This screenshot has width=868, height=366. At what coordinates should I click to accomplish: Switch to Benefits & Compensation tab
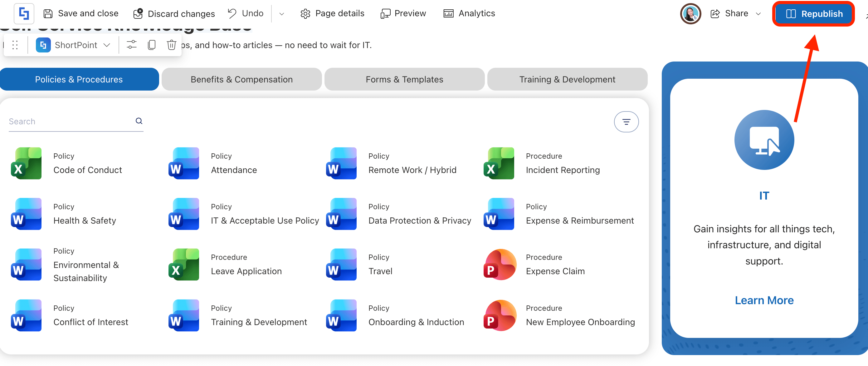[x=241, y=79]
